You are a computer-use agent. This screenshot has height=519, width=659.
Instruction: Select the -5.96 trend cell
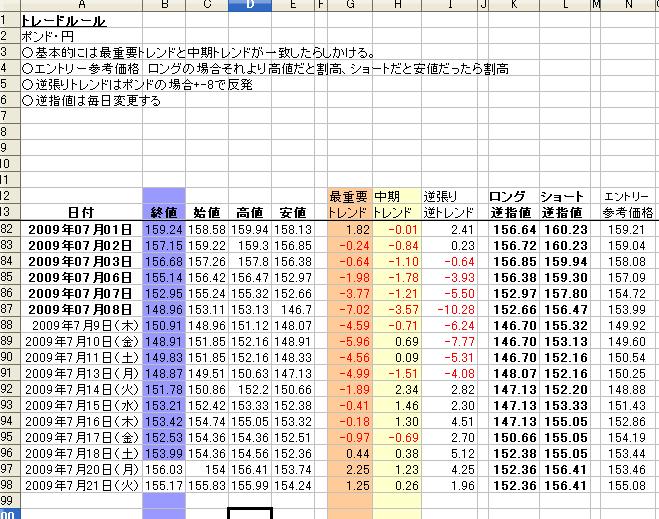click(x=349, y=341)
